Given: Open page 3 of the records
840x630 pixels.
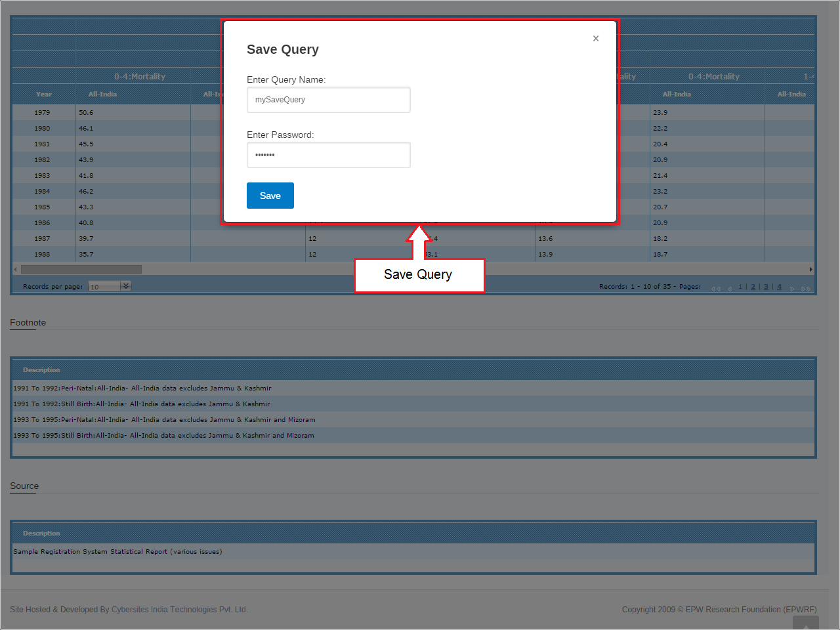Looking at the screenshot, I should pyautogui.click(x=766, y=287).
